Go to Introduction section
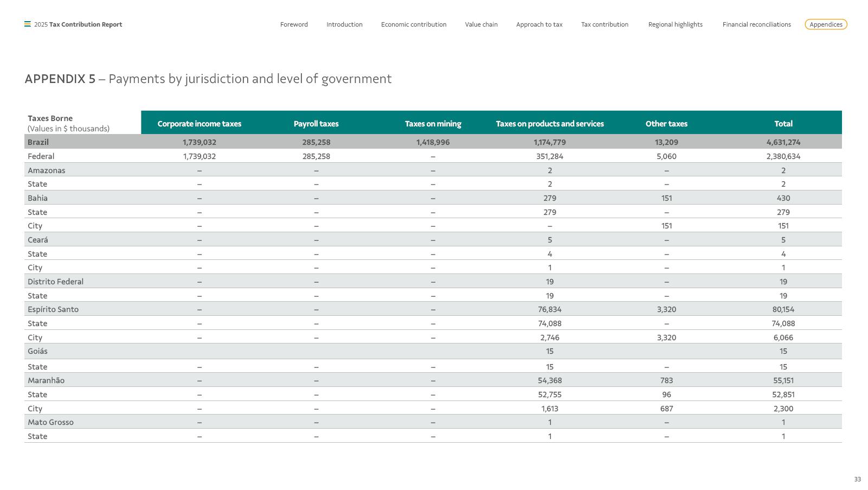The image size is (868, 490). 344,24
